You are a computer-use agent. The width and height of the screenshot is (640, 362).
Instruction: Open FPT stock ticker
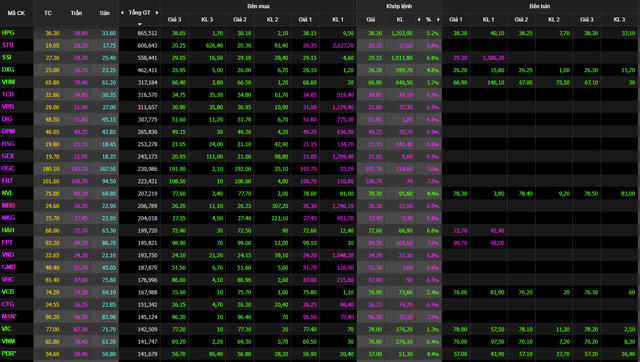tap(7, 242)
